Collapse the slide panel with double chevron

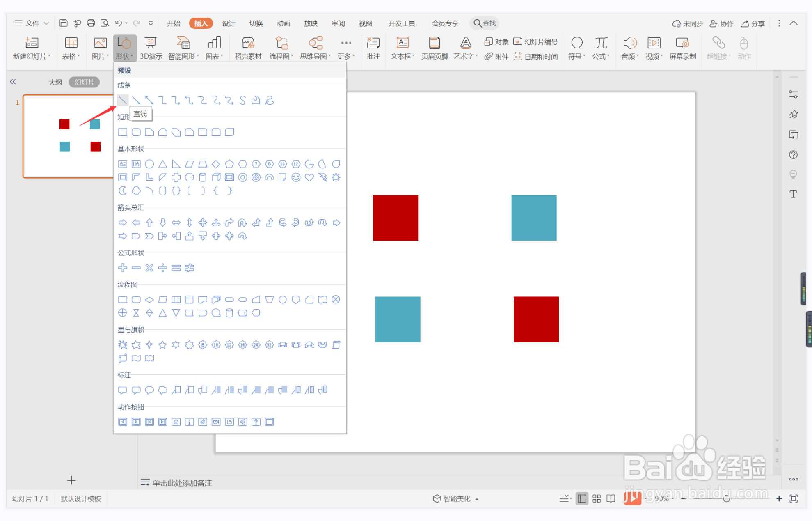13,82
